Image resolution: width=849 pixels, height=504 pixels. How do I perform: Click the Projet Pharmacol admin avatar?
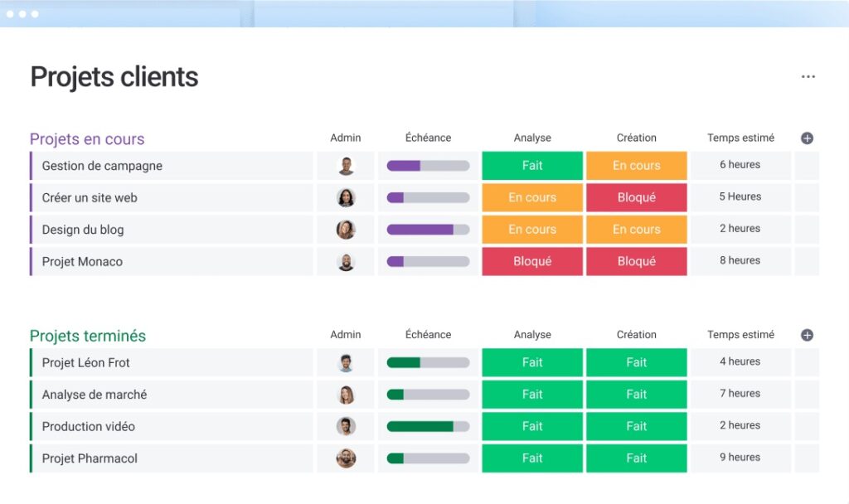point(346,458)
